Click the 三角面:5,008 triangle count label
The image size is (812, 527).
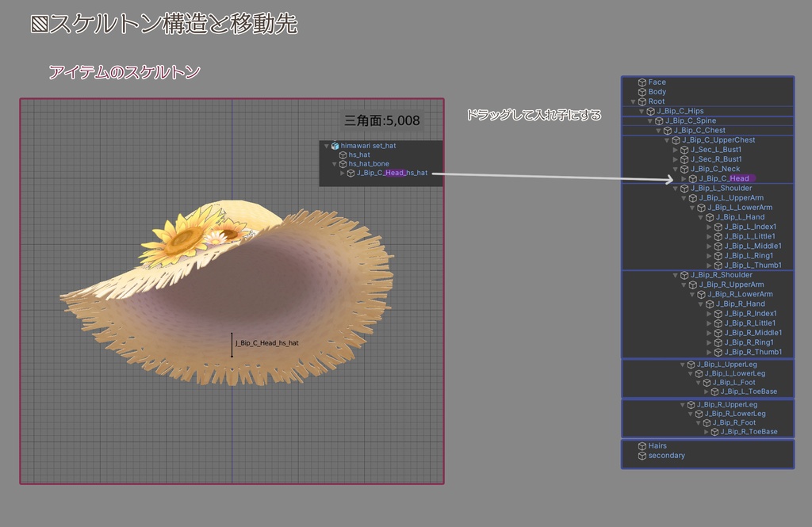tap(382, 120)
